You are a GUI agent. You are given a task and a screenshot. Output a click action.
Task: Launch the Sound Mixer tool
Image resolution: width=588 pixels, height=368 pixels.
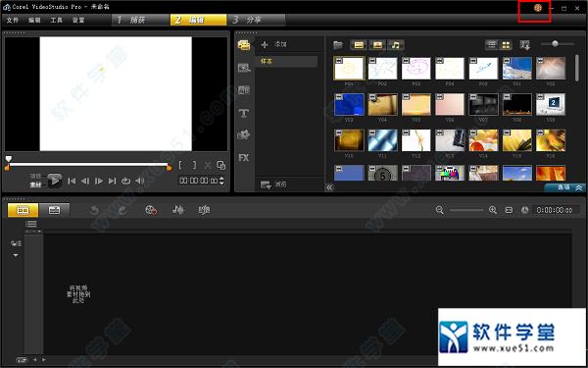point(177,210)
